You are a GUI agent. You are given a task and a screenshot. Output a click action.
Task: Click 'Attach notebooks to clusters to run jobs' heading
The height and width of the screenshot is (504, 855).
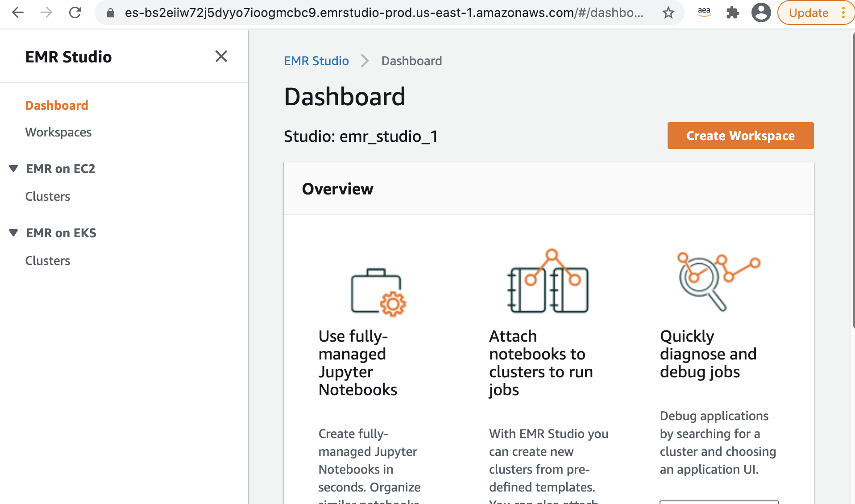541,363
